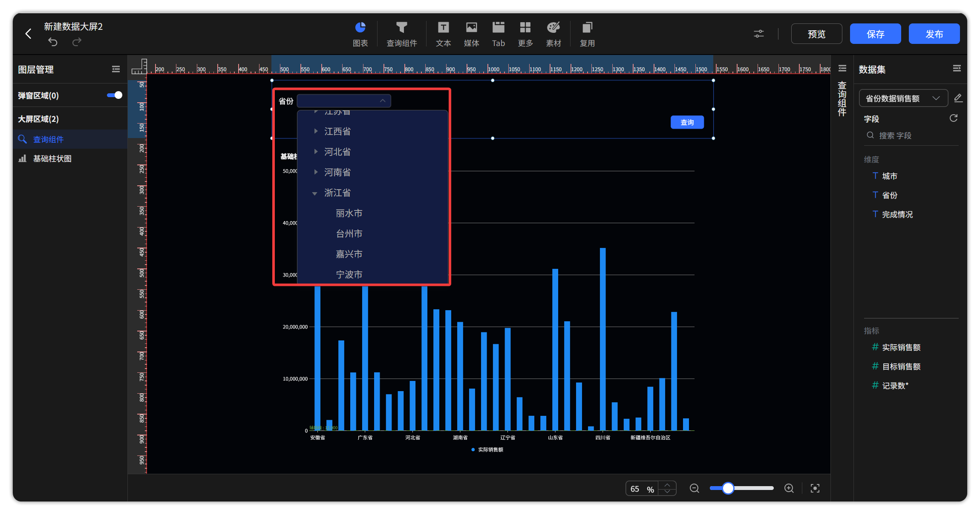
Task: Open the 图表 chart menu
Action: (x=360, y=34)
